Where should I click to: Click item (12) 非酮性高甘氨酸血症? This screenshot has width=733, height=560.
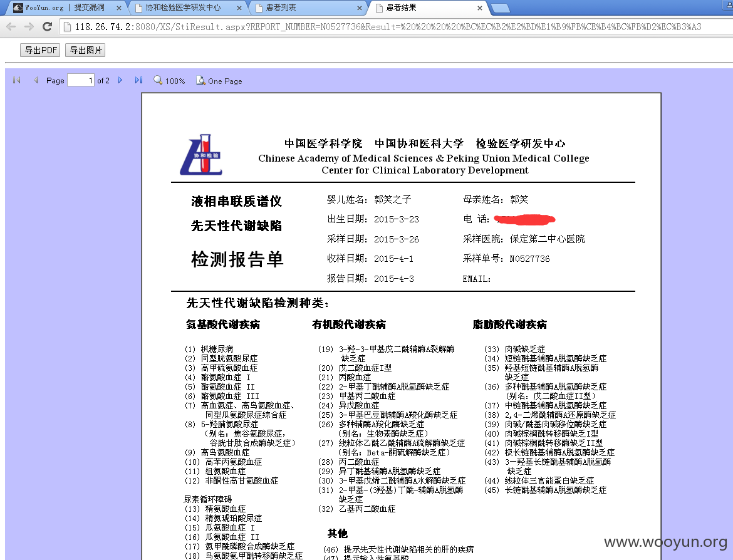coord(231,480)
